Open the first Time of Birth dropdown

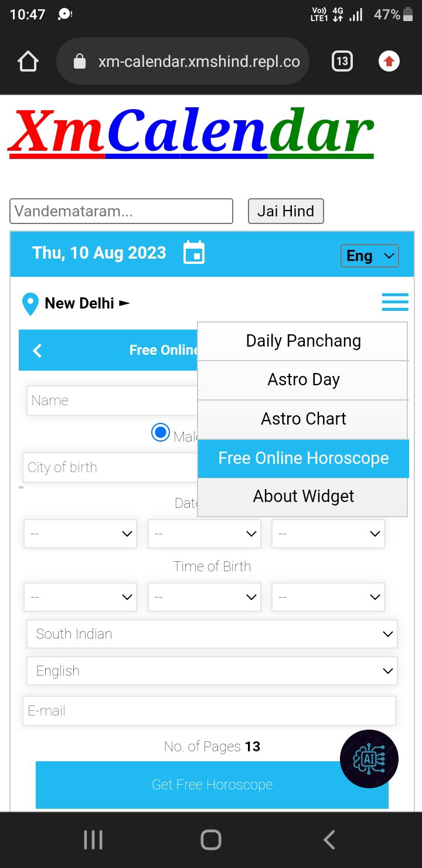pyautogui.click(x=80, y=597)
